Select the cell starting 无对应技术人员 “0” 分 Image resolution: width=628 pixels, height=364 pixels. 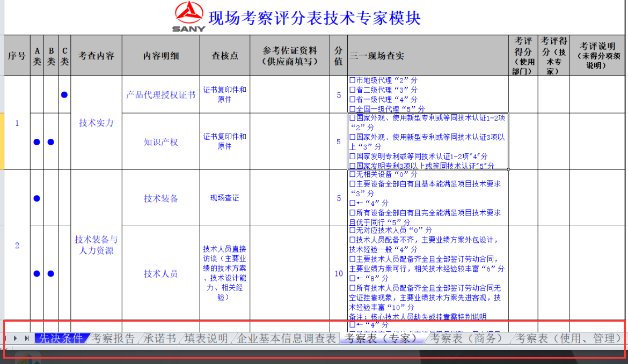428,273
